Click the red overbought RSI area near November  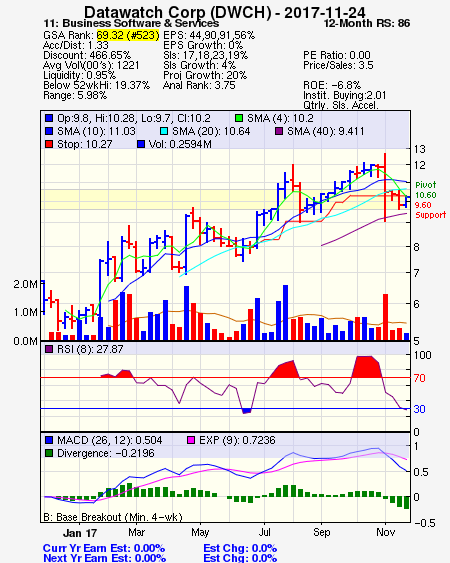click(x=366, y=367)
